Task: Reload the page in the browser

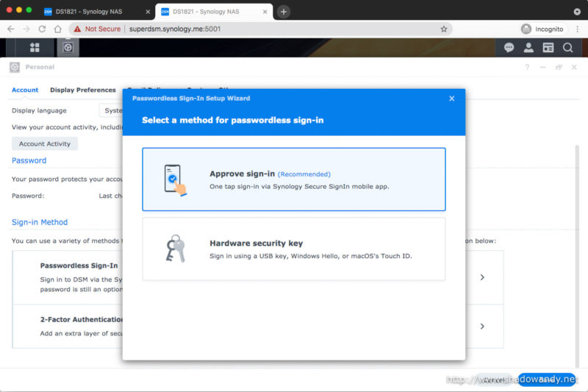Action: point(42,29)
